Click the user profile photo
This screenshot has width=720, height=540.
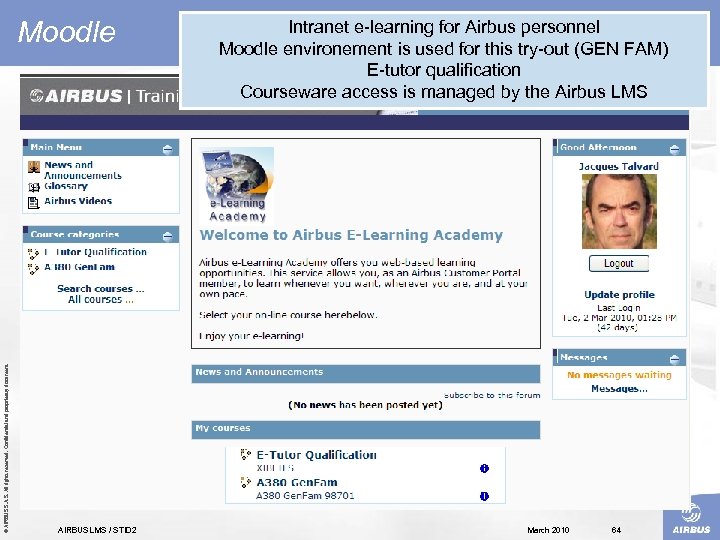pos(619,211)
